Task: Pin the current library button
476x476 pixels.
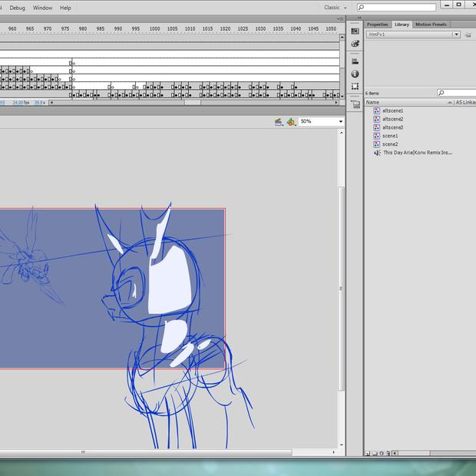Action: pos(468,35)
